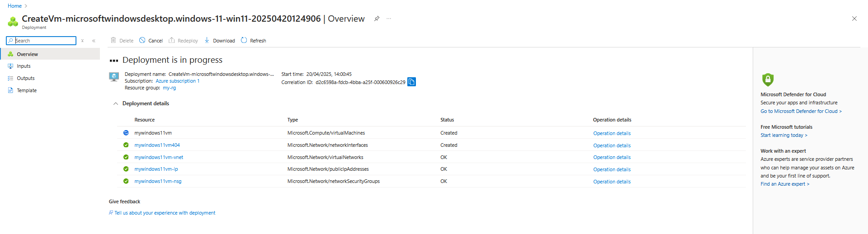Image resolution: width=868 pixels, height=234 pixels.
Task: Click the success icon for mywindows11vm-nsg
Action: 126,181
